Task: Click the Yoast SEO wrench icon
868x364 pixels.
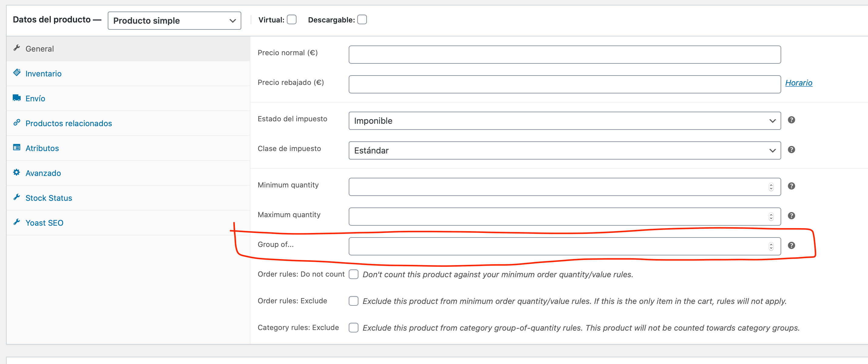Action: coord(16,222)
